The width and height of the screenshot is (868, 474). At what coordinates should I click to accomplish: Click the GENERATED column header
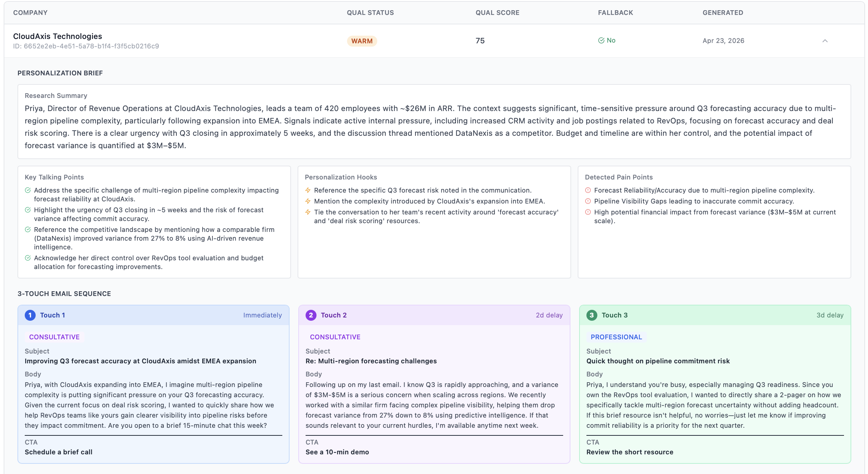coord(723,13)
